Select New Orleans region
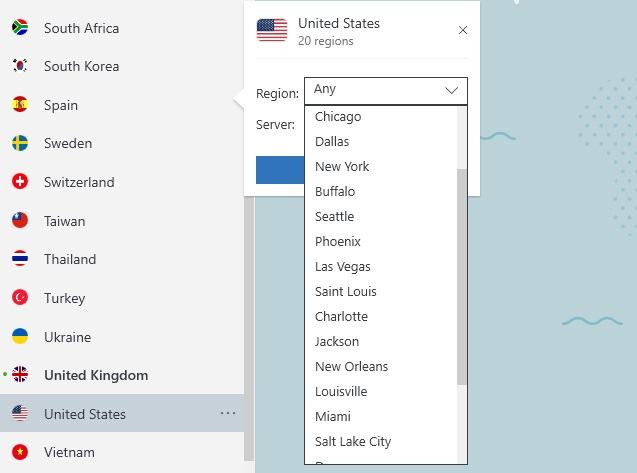This screenshot has width=637, height=473. [351, 367]
